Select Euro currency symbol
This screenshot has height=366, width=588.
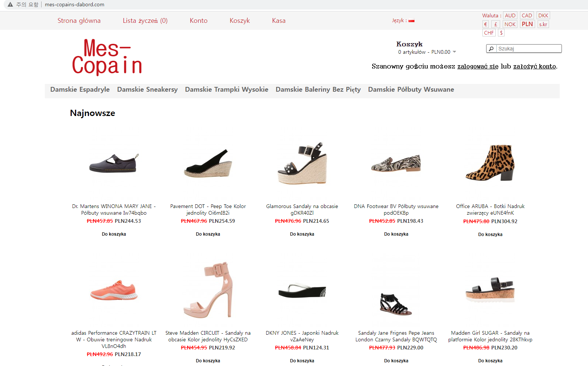point(485,24)
